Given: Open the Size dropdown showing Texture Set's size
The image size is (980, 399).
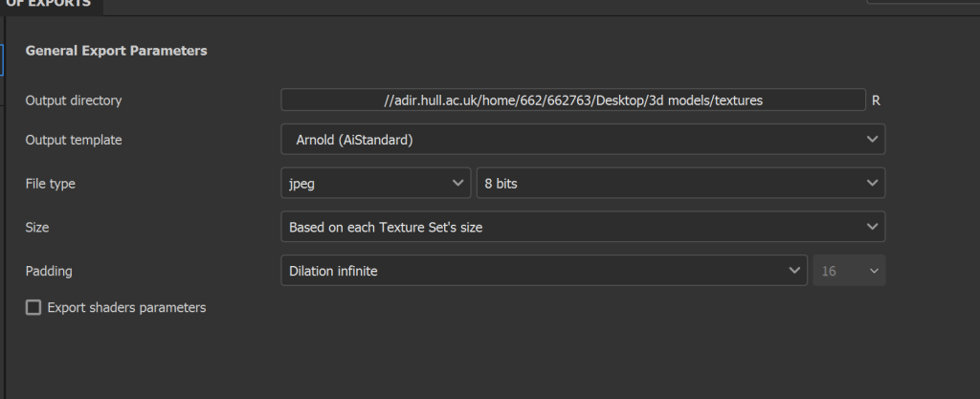Looking at the screenshot, I should click(583, 227).
